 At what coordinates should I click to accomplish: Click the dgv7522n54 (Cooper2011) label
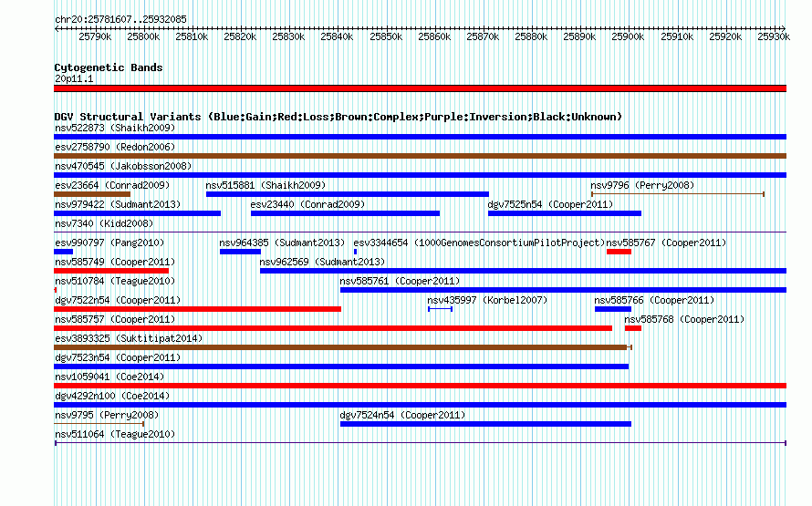click(118, 300)
